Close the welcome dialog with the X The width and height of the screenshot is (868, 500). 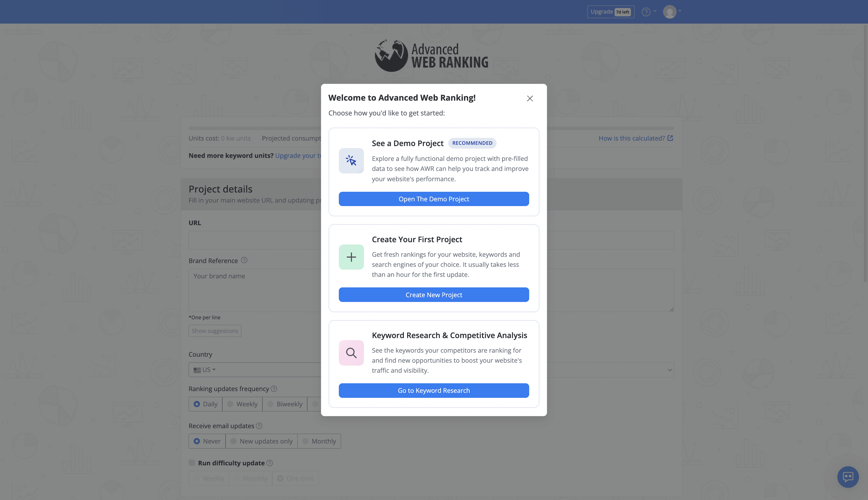coord(530,99)
